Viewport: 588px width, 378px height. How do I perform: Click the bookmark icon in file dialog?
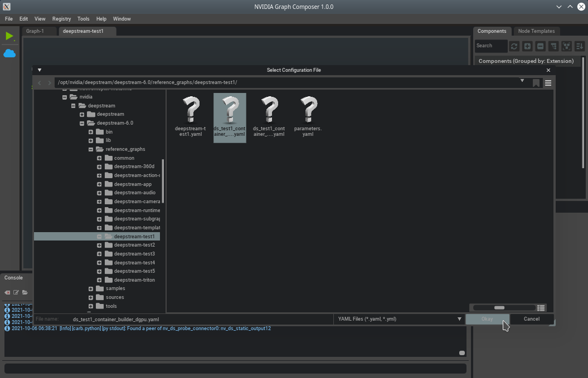(536, 83)
